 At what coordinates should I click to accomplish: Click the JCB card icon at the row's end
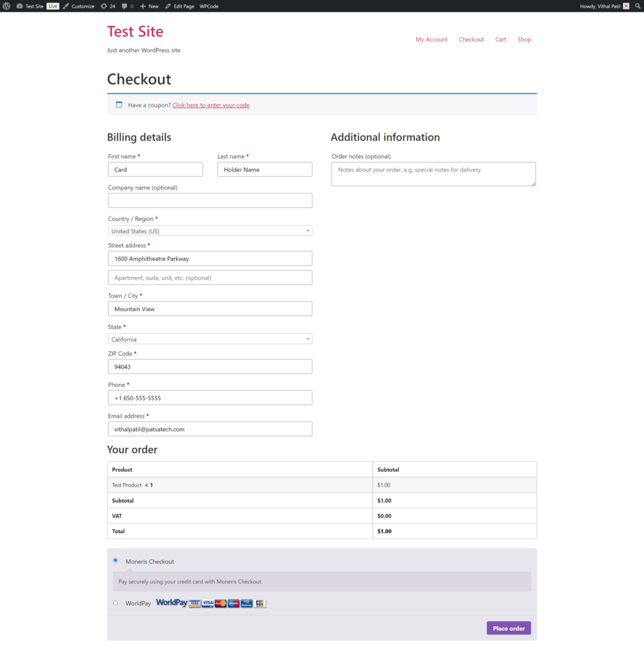259,603
